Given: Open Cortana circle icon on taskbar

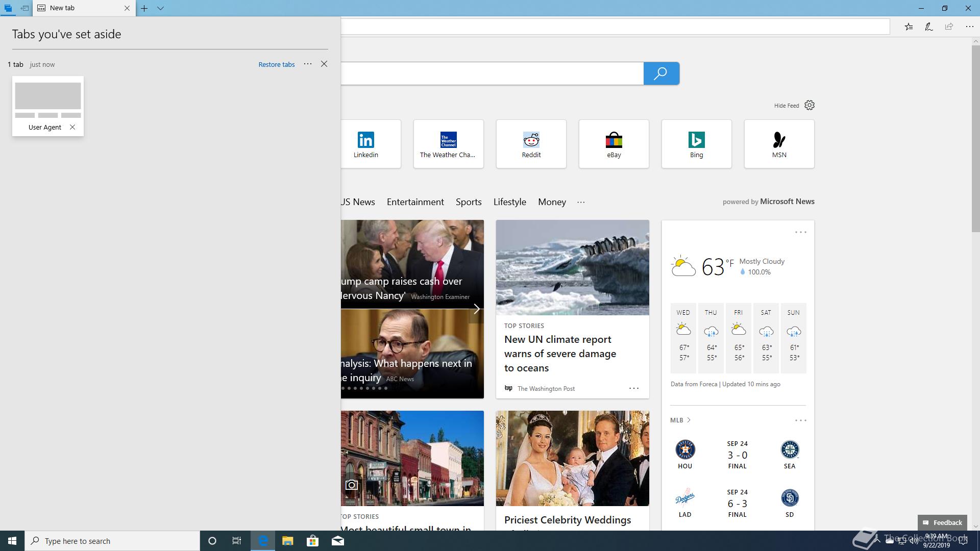Looking at the screenshot, I should coord(212,541).
